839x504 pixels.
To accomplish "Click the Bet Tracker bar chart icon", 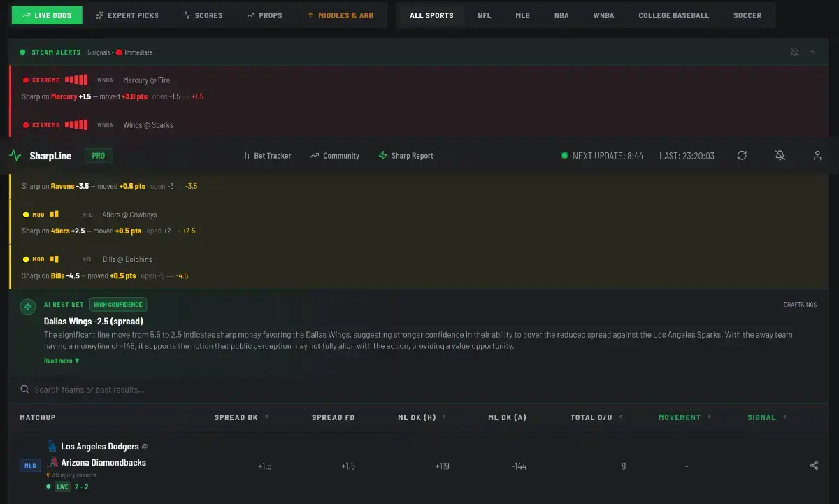I will (245, 156).
